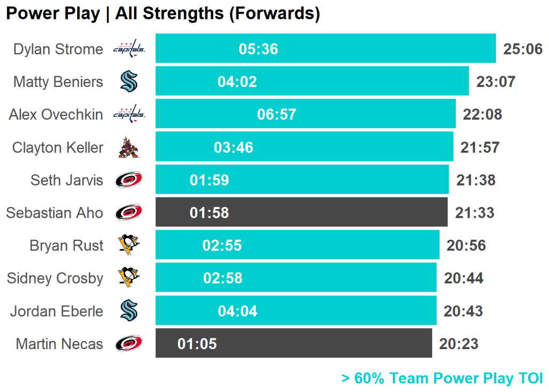Select the Hurricanes logo next to Sebastian Aho
Viewport: 549px width, 392px height.
coord(129,212)
